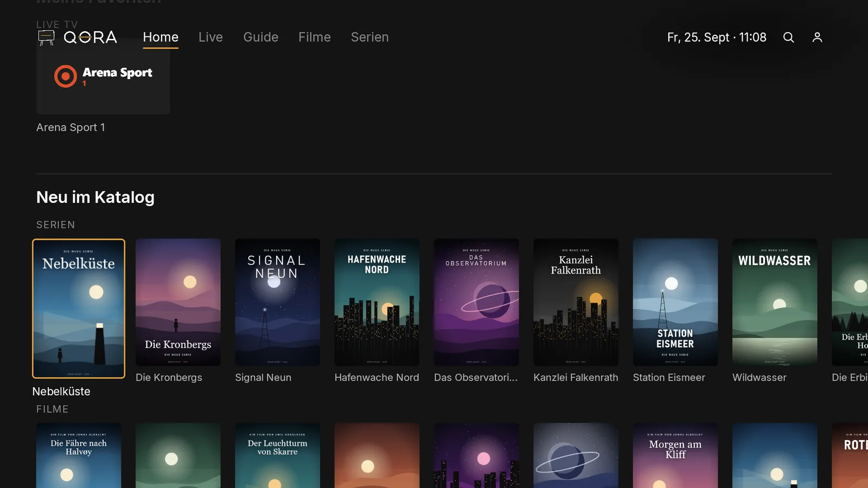Open the Guide tab
The width and height of the screenshot is (868, 488).
point(260,37)
